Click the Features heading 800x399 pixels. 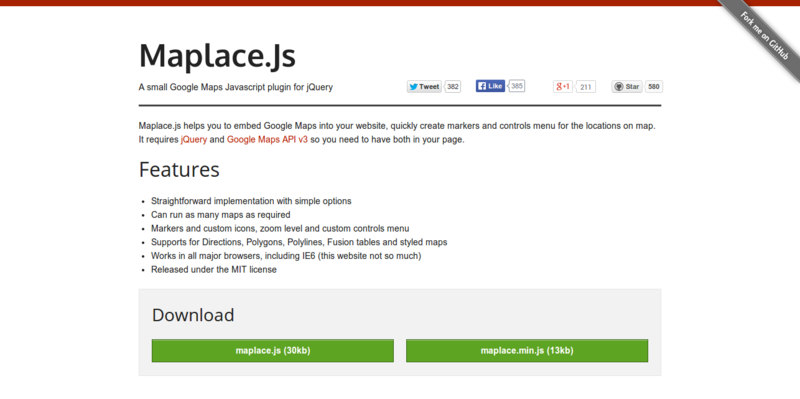tap(179, 169)
